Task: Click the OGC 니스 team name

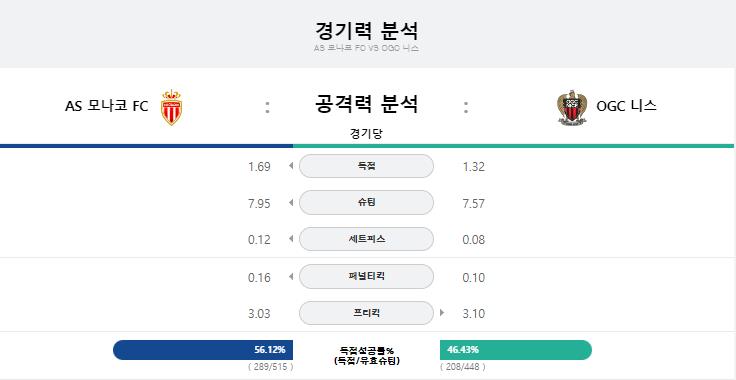Action: pos(626,106)
